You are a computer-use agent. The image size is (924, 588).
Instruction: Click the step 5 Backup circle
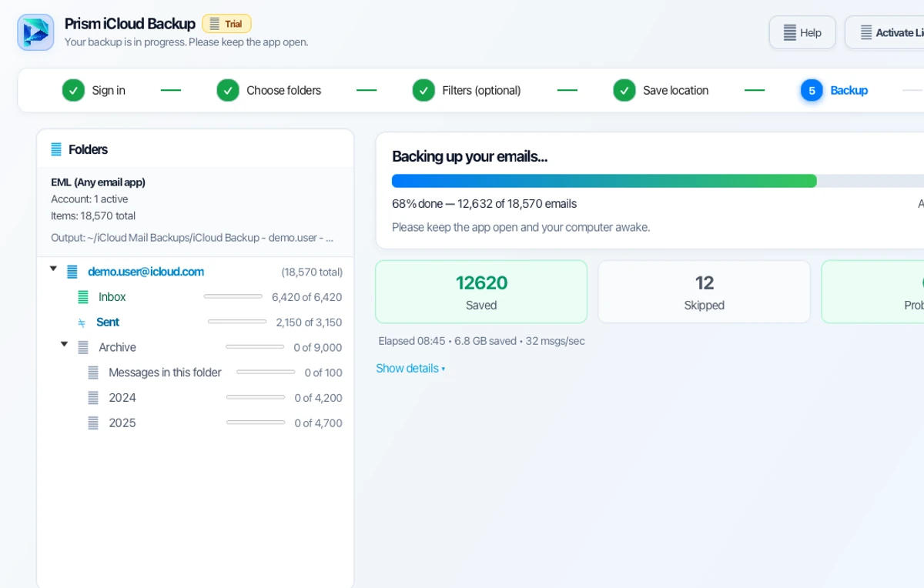pos(812,90)
